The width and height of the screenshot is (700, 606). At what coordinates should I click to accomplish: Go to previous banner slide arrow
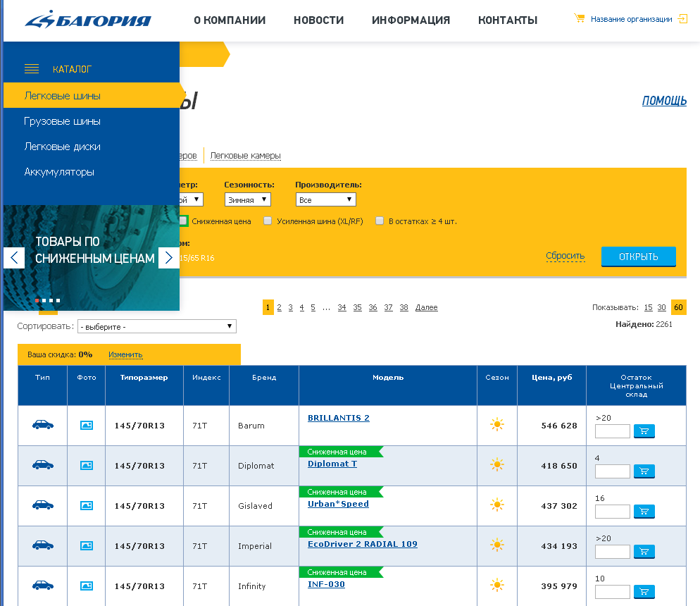coord(14,258)
